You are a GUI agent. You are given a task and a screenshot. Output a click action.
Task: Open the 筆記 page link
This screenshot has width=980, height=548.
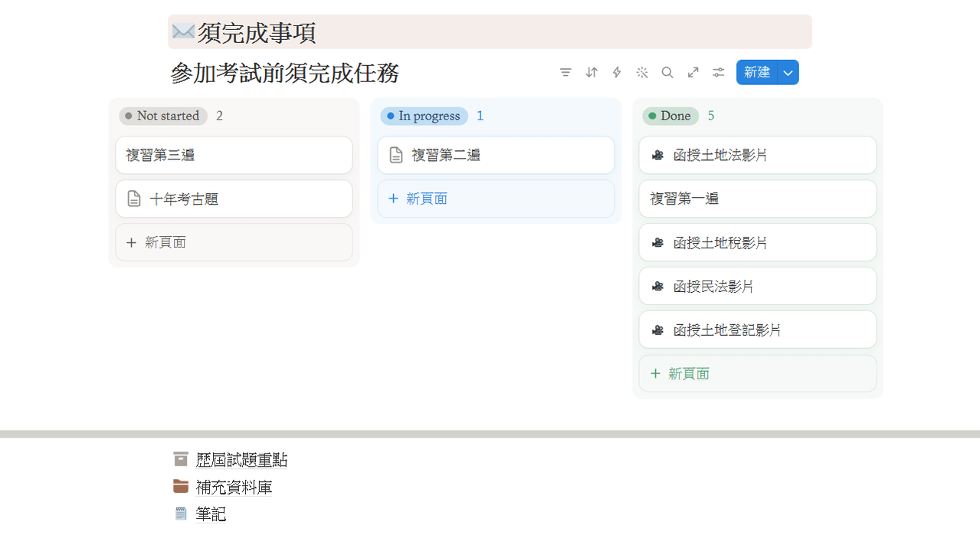point(211,514)
